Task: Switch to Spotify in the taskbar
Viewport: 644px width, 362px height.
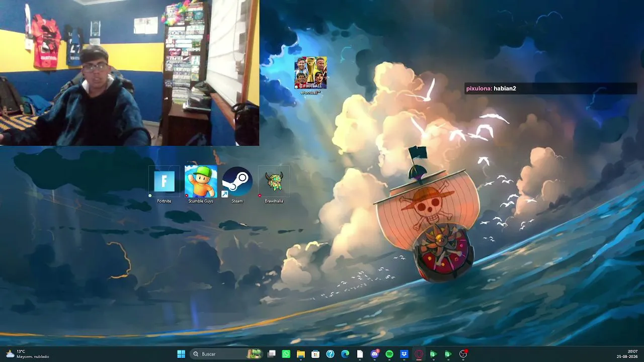Action: pos(389,354)
